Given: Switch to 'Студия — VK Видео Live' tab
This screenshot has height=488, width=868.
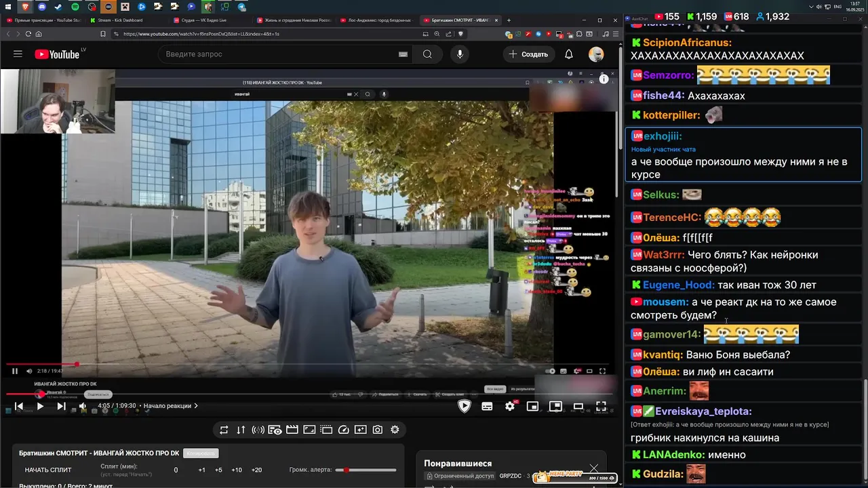Looking at the screenshot, I should click(210, 20).
